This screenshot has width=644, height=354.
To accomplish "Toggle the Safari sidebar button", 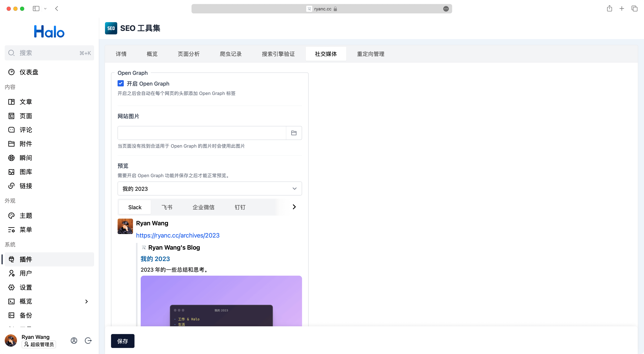I will [x=36, y=9].
